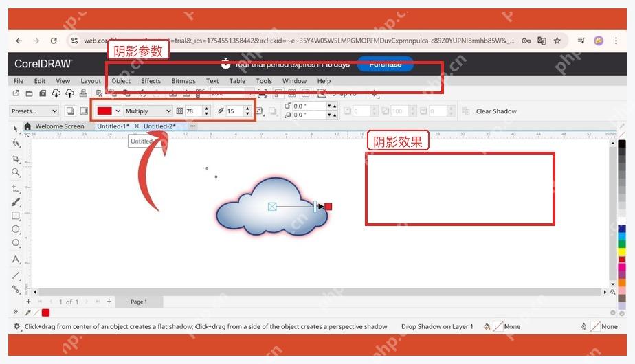Click the first shadow tool mode icon
Viewport: 635px width, 364px height.
click(x=70, y=111)
